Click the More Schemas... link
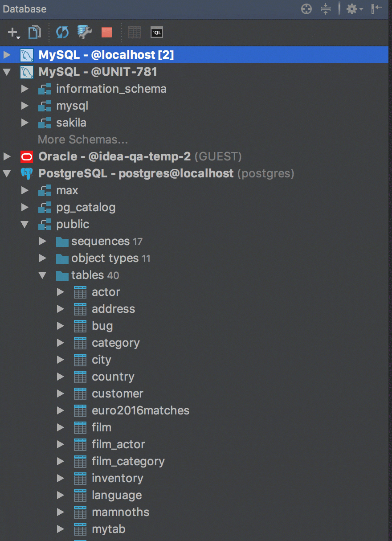Screen dimensions: 392x541 pyautogui.click(x=83, y=139)
